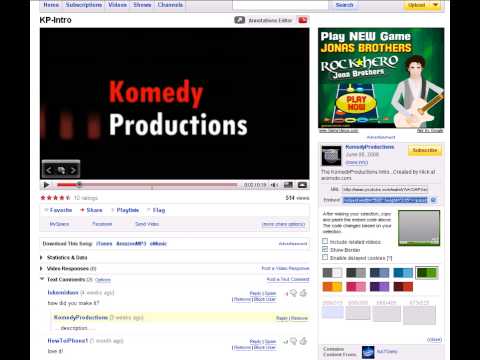Select the highlighted Embed code field
Image resolution: width=480 pixels, height=360 pixels.
click(x=385, y=200)
